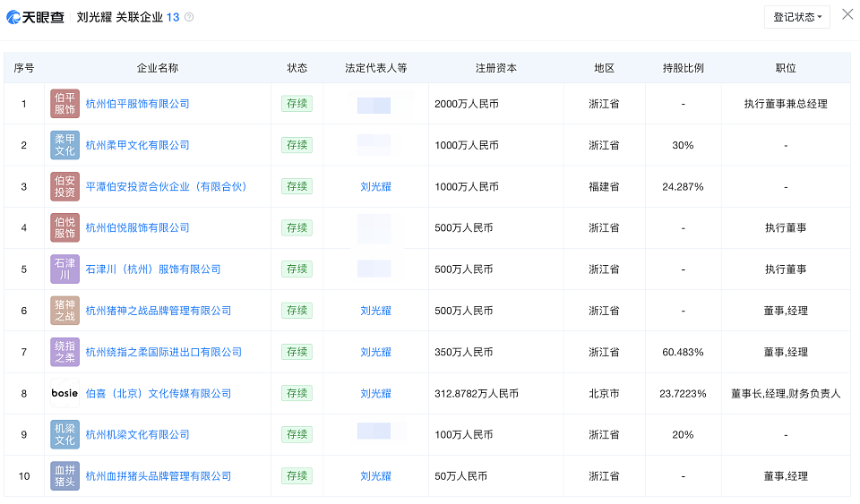Viewport: 860px width, 504px height.
Task: Click the 注册资本 column header
Action: tap(495, 68)
